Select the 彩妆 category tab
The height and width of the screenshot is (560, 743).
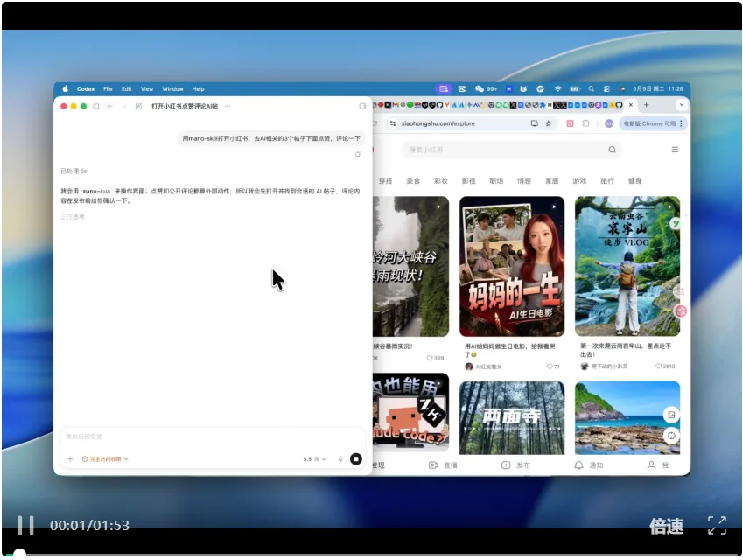(441, 180)
